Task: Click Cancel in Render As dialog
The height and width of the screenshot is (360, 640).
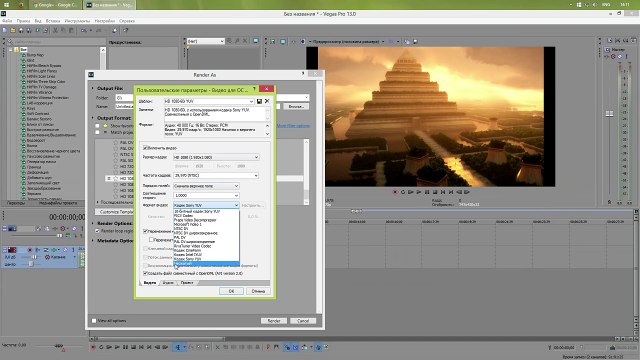Action: (x=303, y=321)
